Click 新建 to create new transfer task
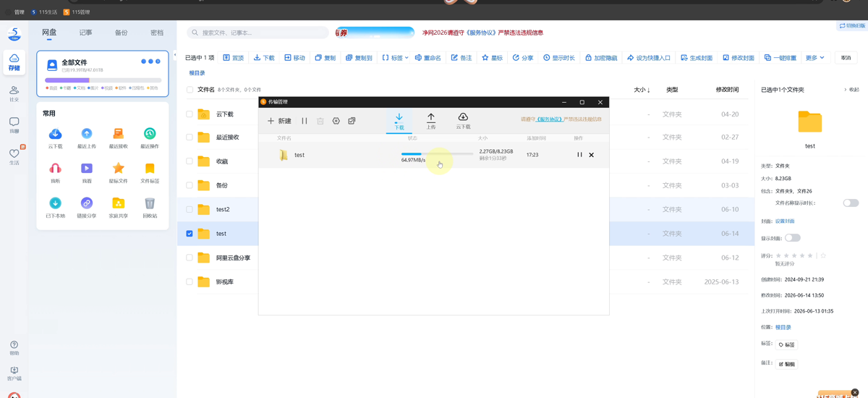Image resolution: width=868 pixels, height=398 pixels. (279, 121)
